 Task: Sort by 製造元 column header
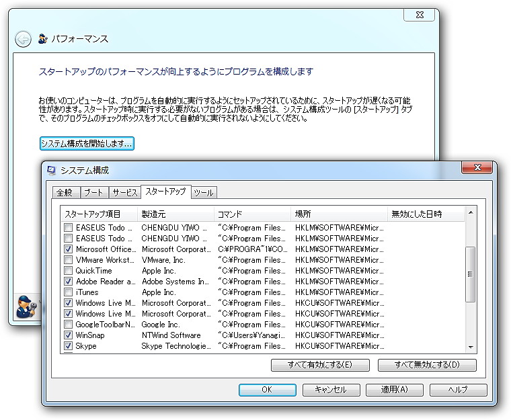[175, 214]
